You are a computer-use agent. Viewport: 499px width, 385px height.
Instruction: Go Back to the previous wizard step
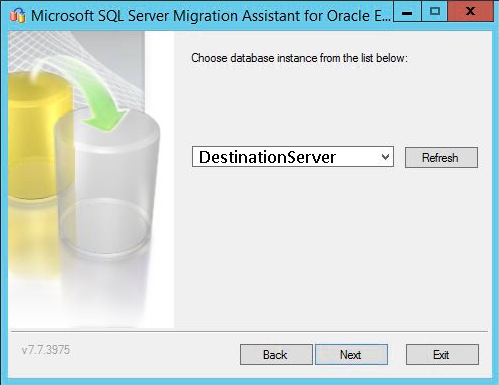(x=276, y=355)
